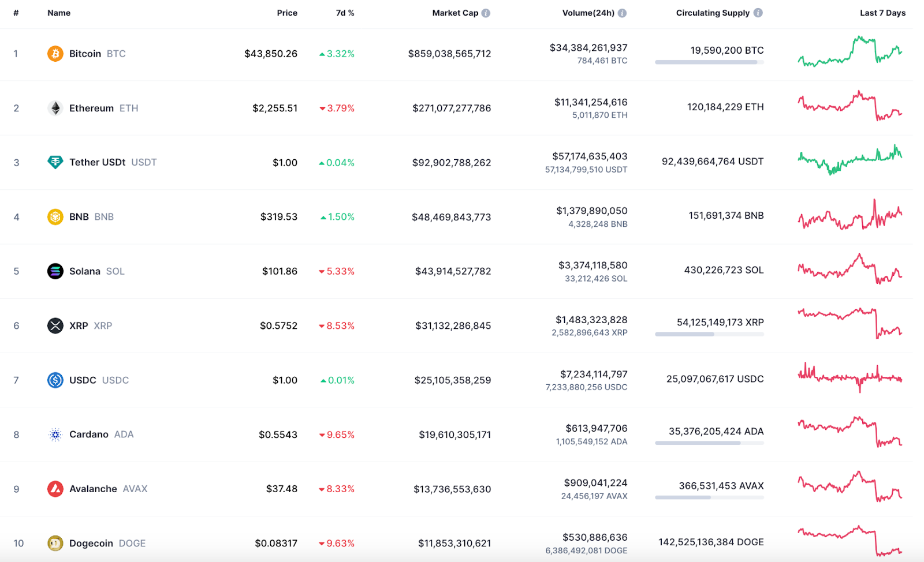924x562 pixels.
Task: Open Tether's last 7 days chart
Action: coord(850,160)
